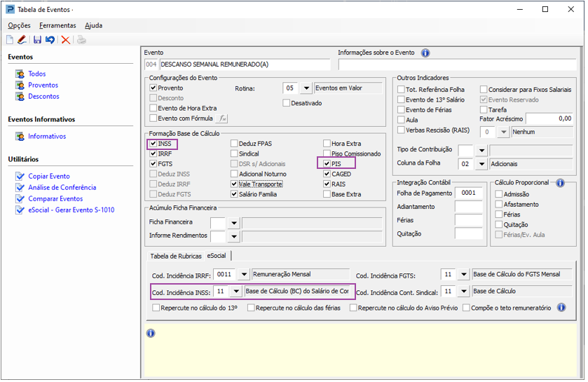This screenshot has width=588, height=382.
Task: Click the Análise de Conferência link
Action: click(62, 187)
